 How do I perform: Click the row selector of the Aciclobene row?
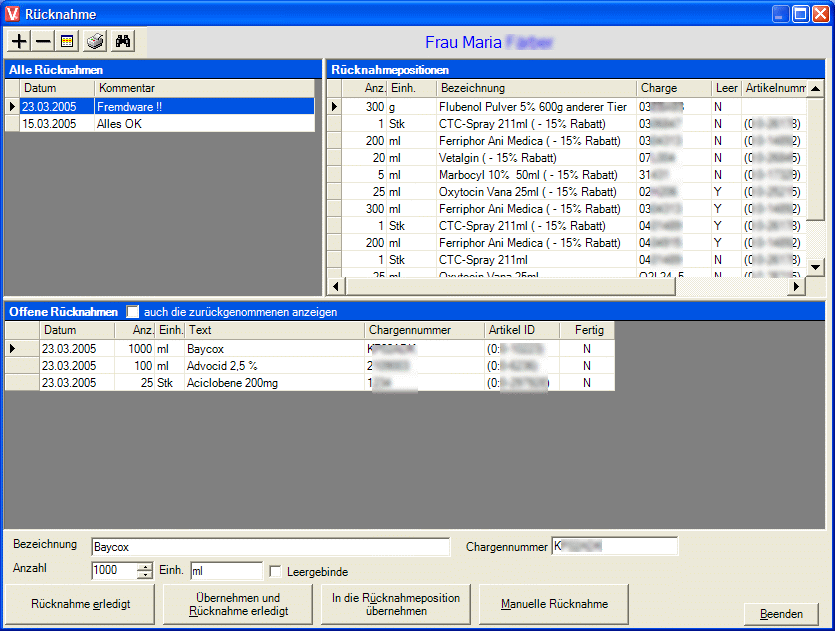point(22,383)
